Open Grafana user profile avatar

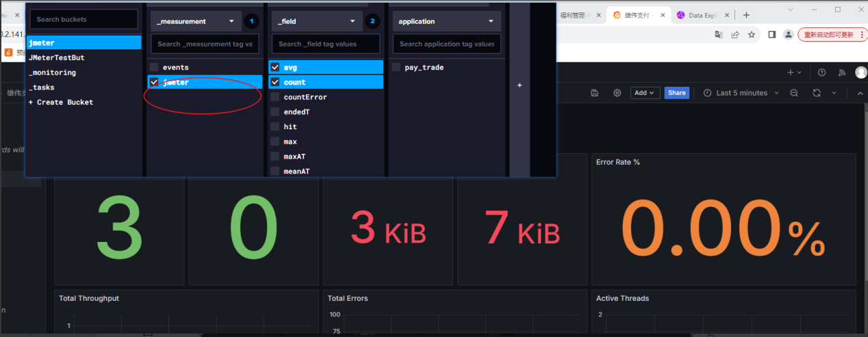click(x=861, y=72)
